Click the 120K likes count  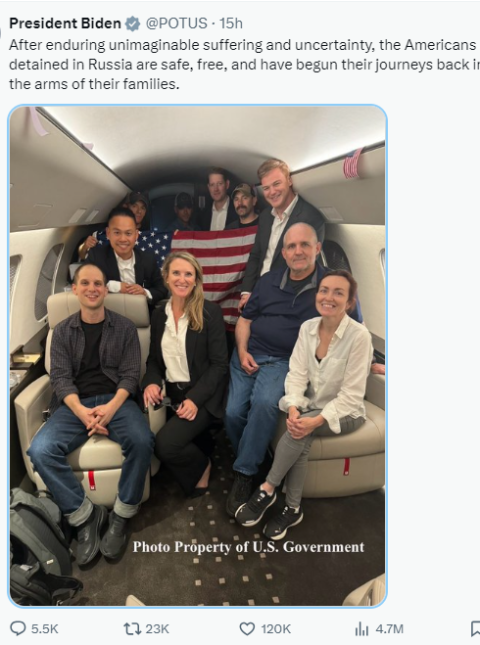(276, 629)
